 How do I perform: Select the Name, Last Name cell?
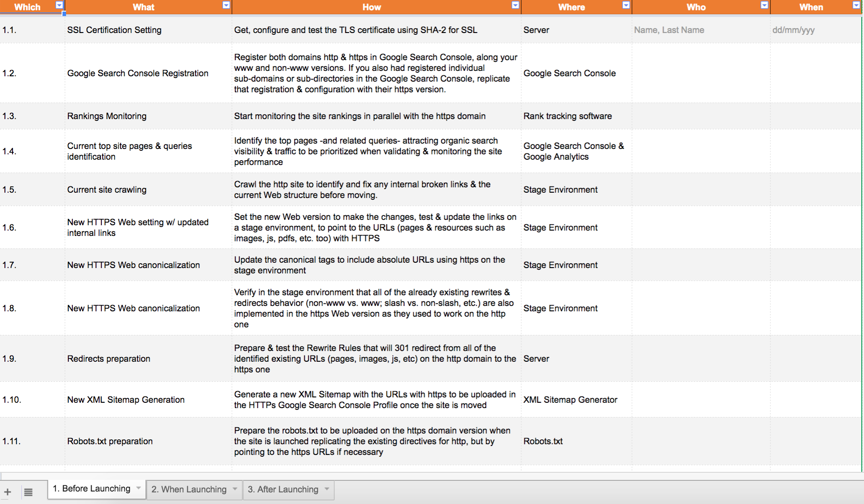click(x=701, y=30)
